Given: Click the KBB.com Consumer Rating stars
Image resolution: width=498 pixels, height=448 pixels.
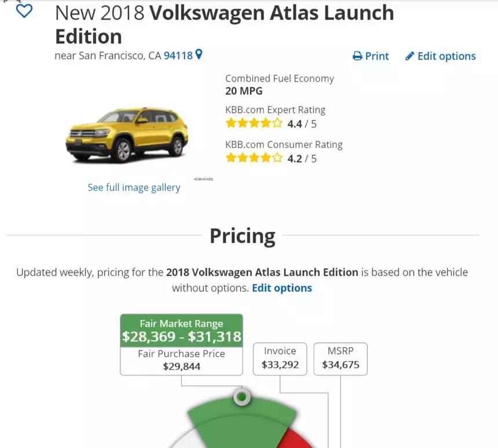Looking at the screenshot, I should 254,158.
